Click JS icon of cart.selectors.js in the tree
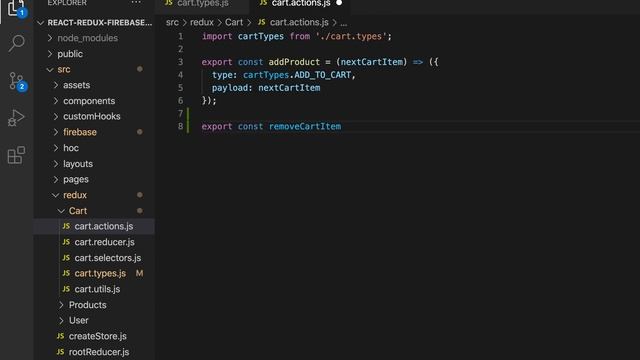The width and height of the screenshot is (640, 360). coord(66,258)
